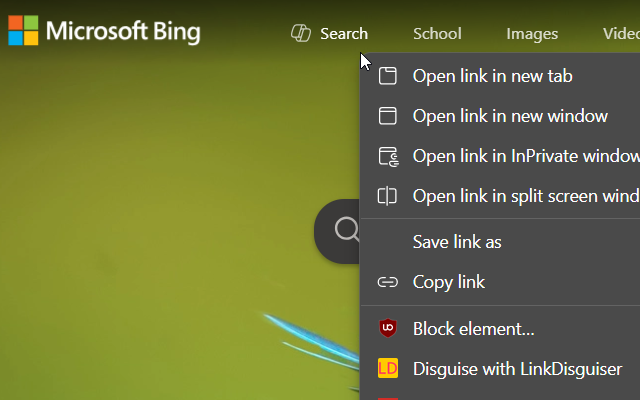Viewport: 640px width, 400px height.
Task: Click the Copilot icon beside Search
Action: (301, 33)
